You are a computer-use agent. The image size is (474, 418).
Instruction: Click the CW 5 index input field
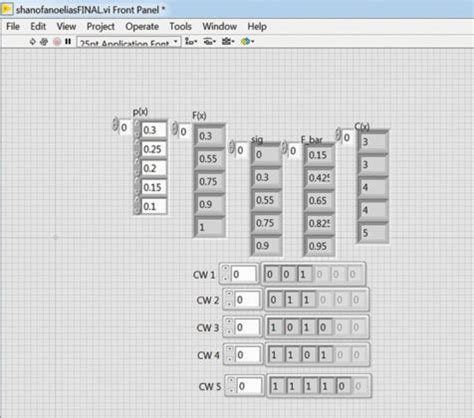coord(250,386)
